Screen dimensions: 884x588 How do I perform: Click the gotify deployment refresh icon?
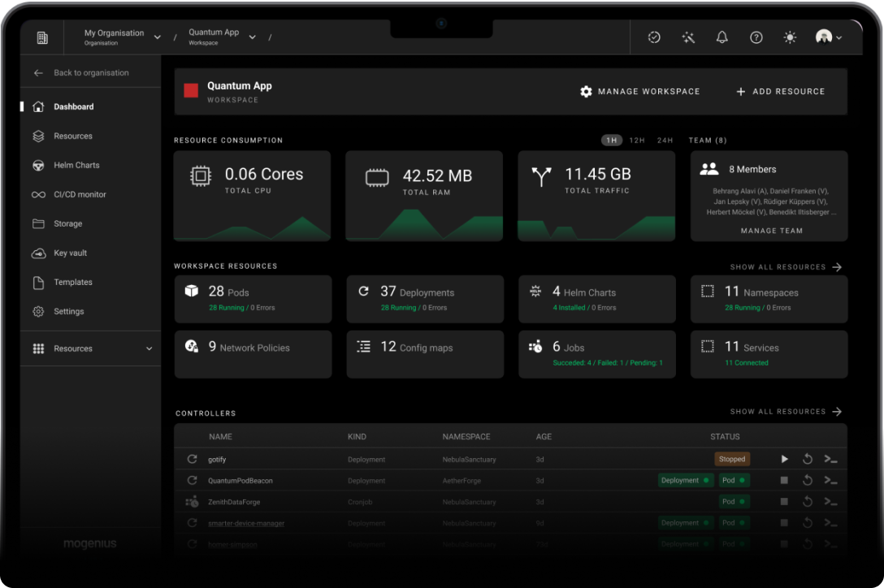(193, 459)
